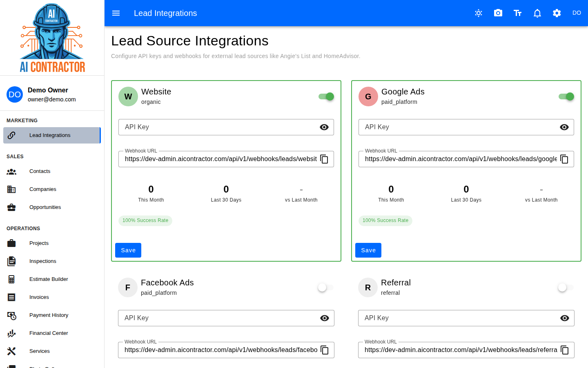The width and height of the screenshot is (588, 368).
Task: Disable the Website integration switch
Action: pyautogui.click(x=326, y=96)
